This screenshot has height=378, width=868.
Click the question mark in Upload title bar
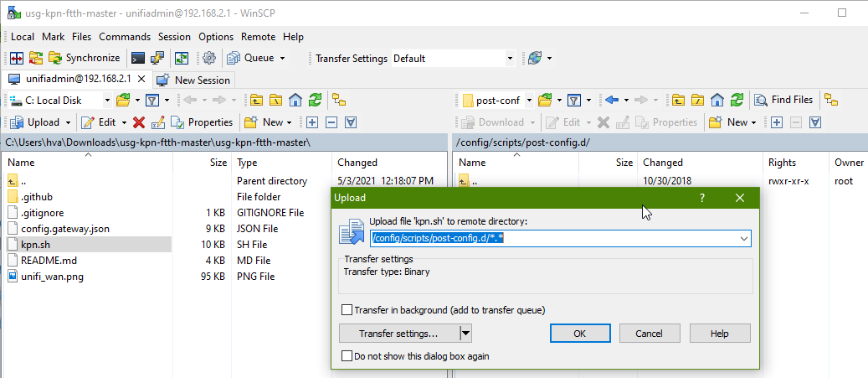(702, 198)
